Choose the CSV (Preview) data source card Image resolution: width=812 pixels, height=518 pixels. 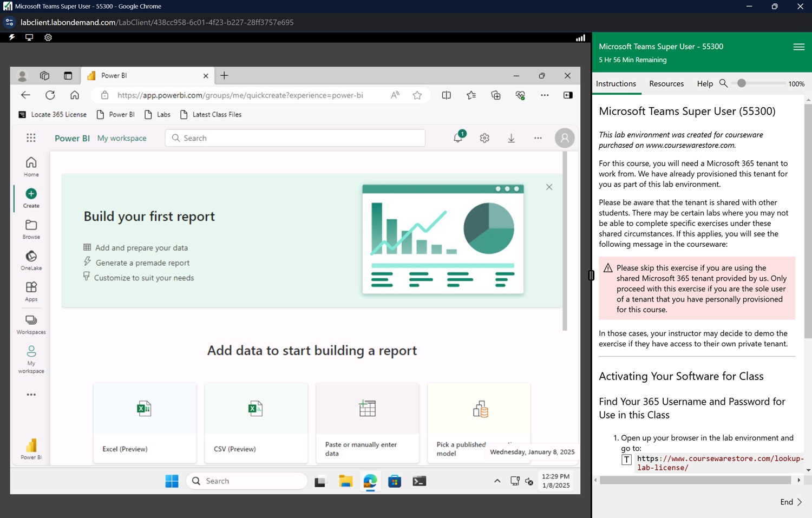click(256, 423)
